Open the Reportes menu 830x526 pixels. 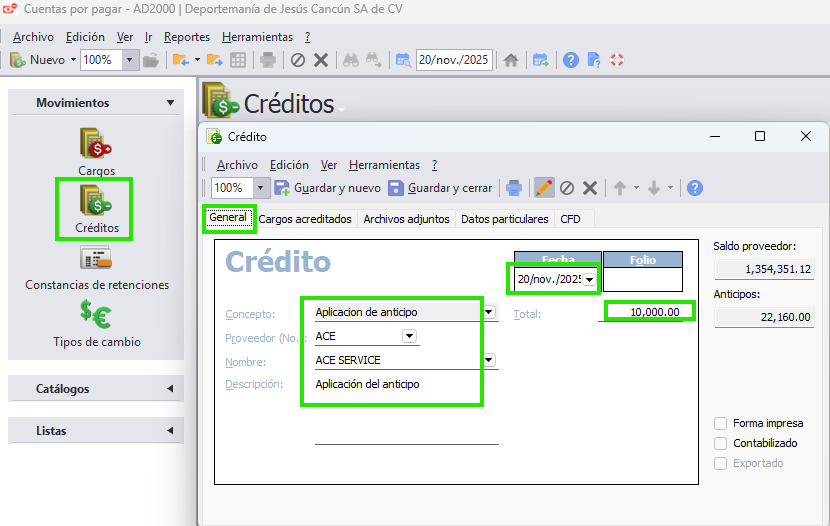tap(187, 37)
